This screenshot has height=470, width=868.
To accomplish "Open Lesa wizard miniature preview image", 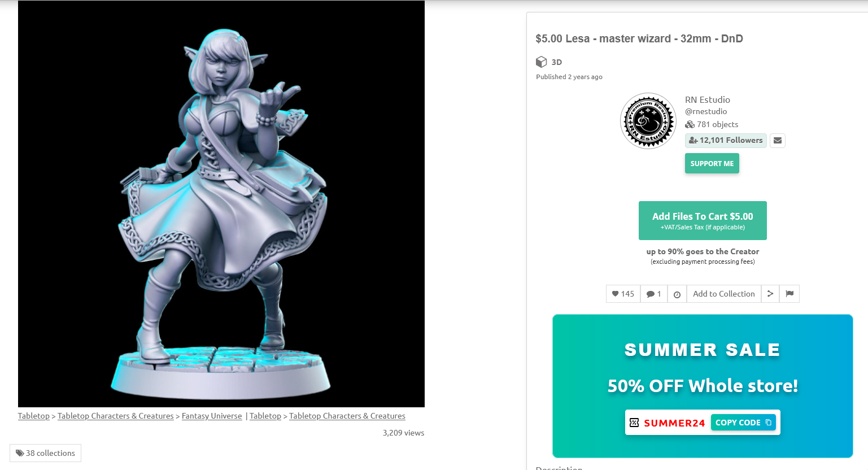I will pyautogui.click(x=221, y=204).
